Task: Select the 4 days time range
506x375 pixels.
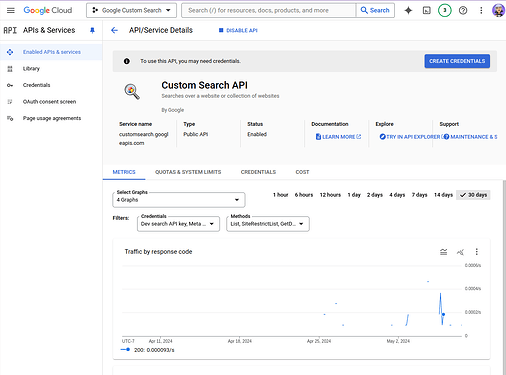Action: tap(397, 195)
